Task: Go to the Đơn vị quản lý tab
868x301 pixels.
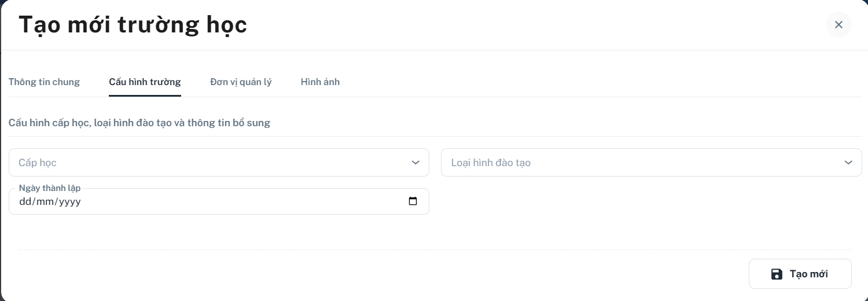Action: (241, 82)
